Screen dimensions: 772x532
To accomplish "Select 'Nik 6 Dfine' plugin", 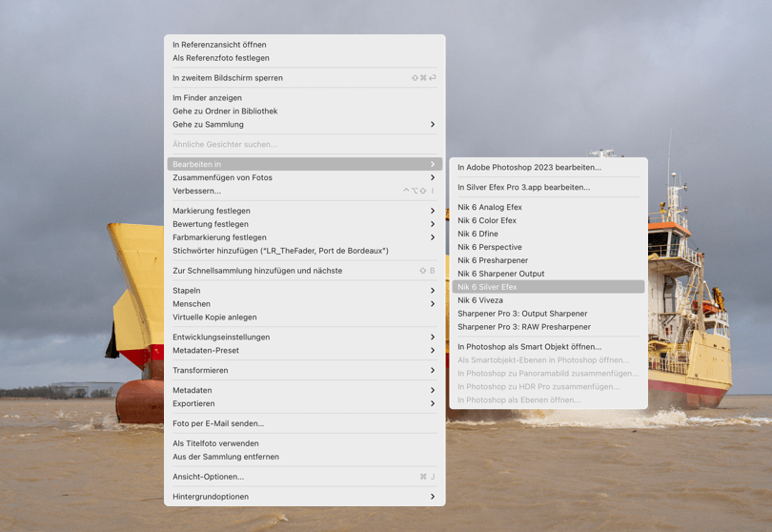I will 548,234.
